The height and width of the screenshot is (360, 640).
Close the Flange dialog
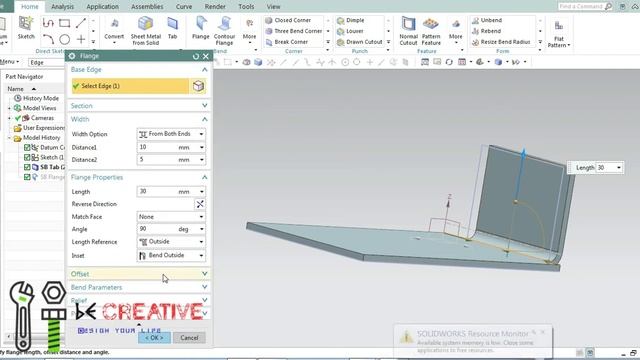(206, 56)
